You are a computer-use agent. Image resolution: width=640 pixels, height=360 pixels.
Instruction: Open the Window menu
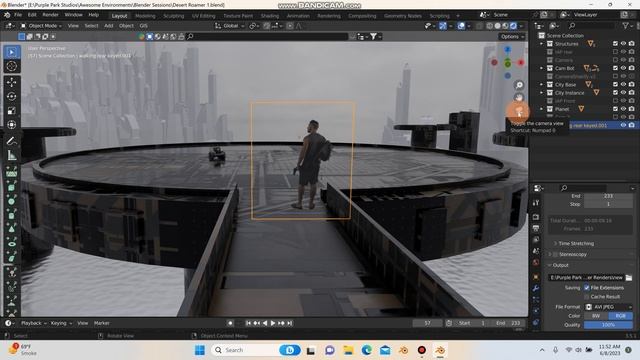73,15
